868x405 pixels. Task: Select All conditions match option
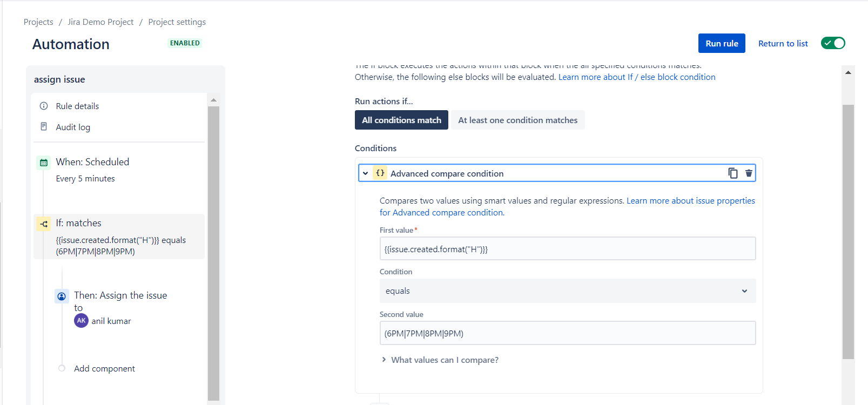[x=401, y=120]
